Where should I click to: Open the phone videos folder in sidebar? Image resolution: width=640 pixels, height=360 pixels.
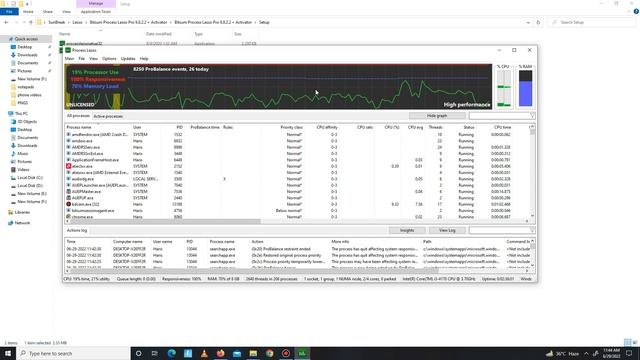coord(29,95)
